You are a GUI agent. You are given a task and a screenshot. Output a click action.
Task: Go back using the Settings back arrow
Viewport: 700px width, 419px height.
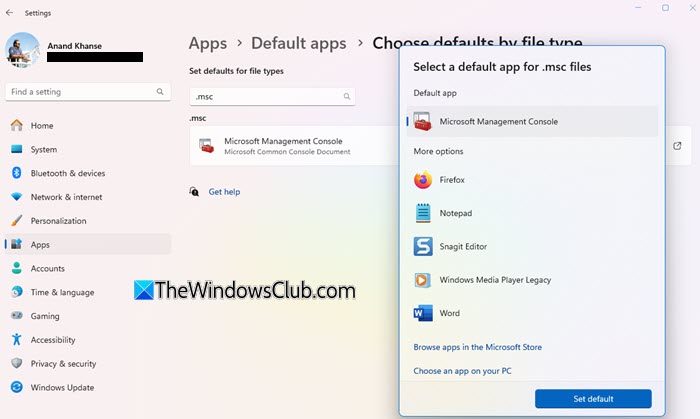9,12
